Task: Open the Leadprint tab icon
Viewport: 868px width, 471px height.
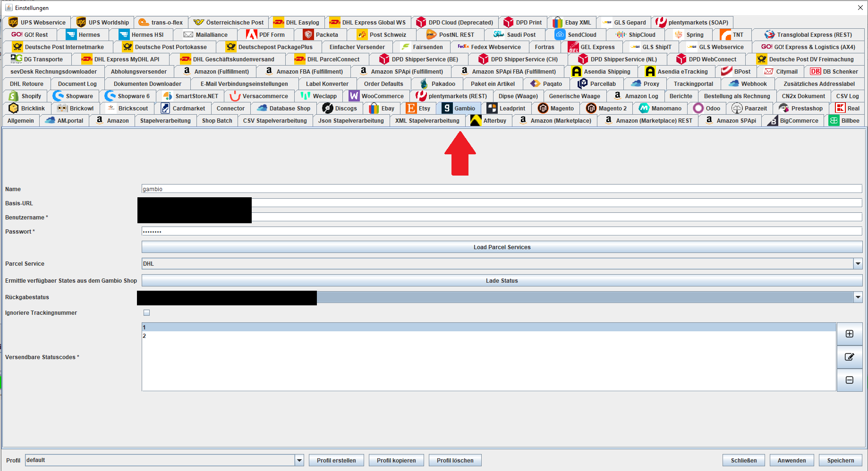Action: (x=492, y=108)
